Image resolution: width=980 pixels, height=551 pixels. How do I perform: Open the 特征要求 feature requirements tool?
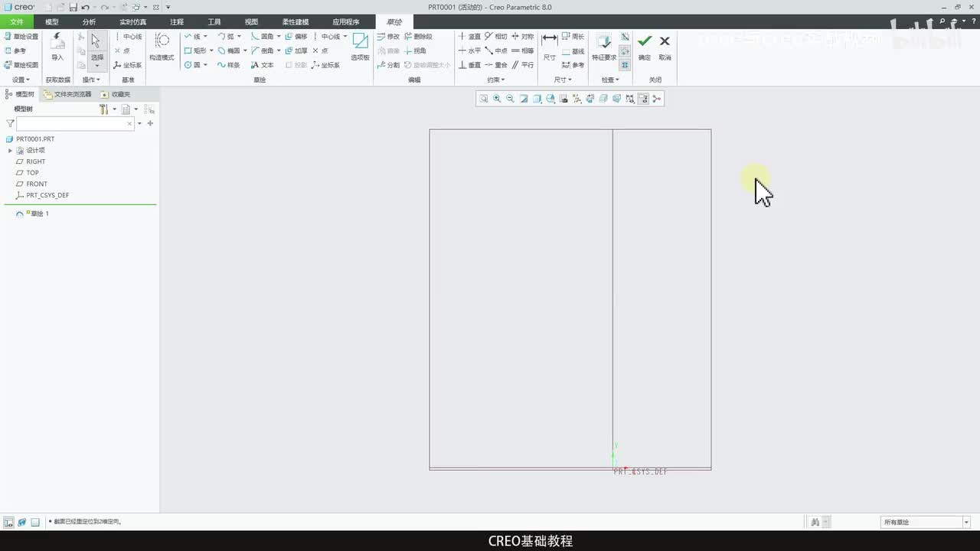click(x=604, y=46)
